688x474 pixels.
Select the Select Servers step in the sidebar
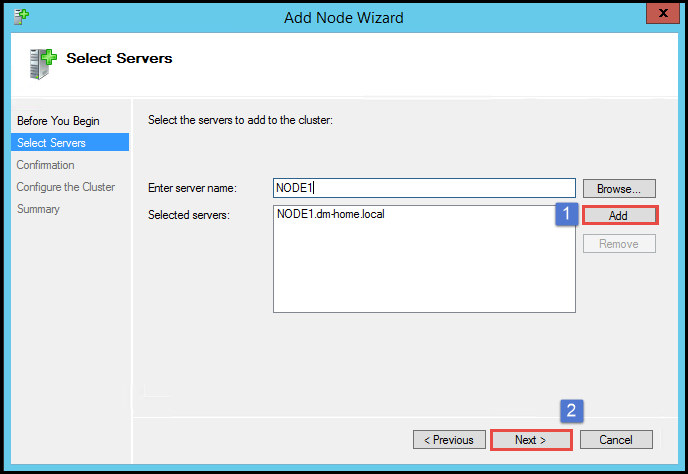pyautogui.click(x=52, y=143)
